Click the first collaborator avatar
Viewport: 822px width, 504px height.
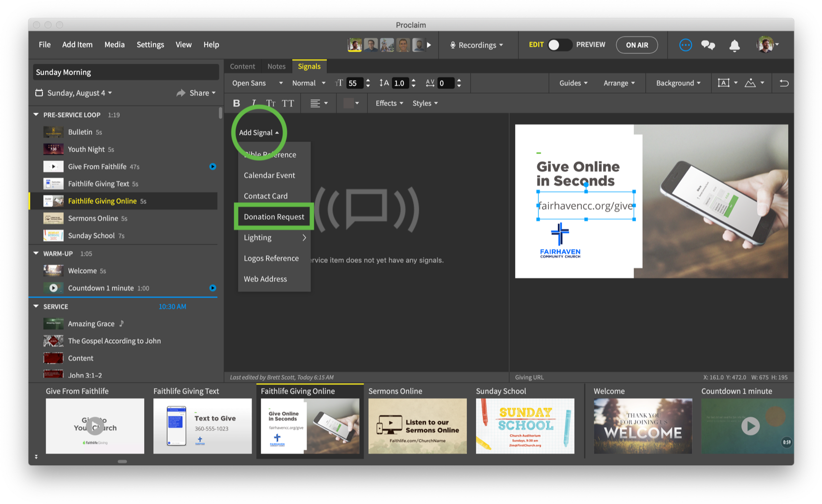coord(355,45)
